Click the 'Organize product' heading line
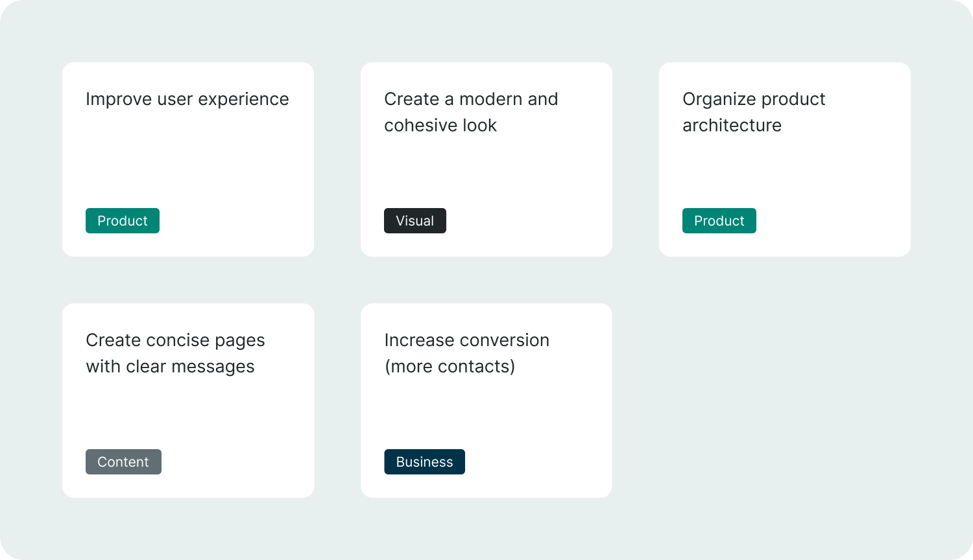973x560 pixels. [754, 99]
